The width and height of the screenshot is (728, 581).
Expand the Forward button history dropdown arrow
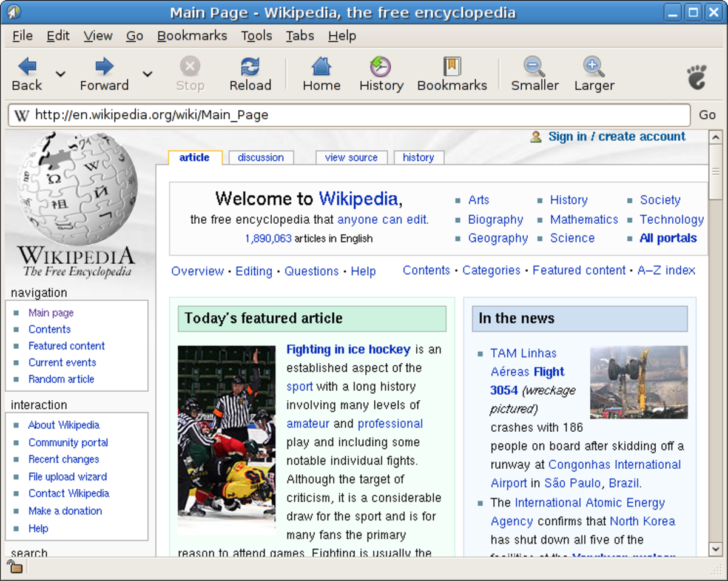click(147, 74)
